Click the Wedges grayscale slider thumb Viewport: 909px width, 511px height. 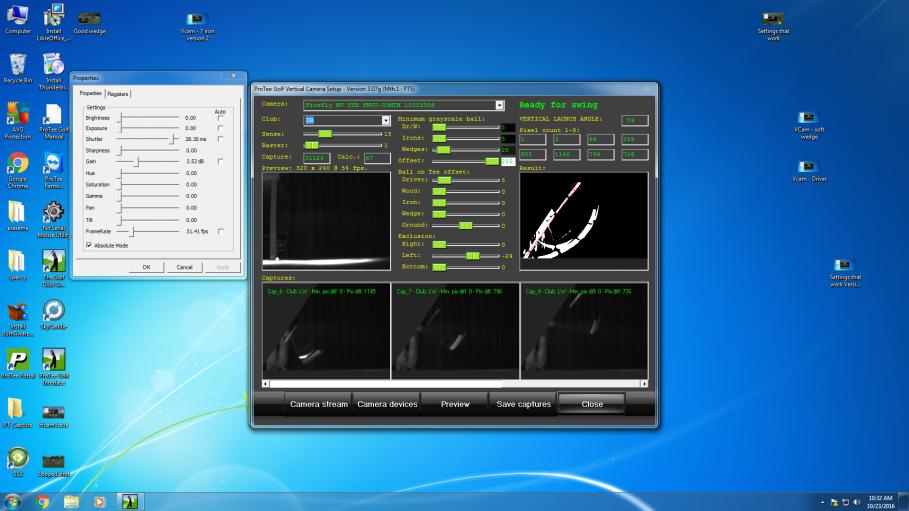click(443, 150)
